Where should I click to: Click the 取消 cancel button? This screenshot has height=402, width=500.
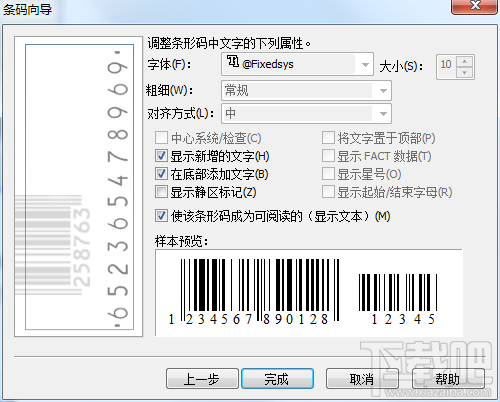coord(362,379)
